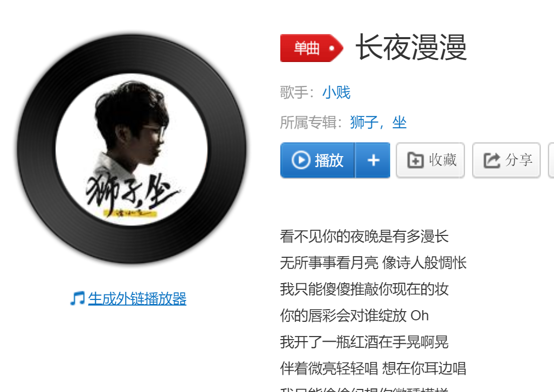Open artist page 小贱
The height and width of the screenshot is (392, 554).
pos(336,93)
